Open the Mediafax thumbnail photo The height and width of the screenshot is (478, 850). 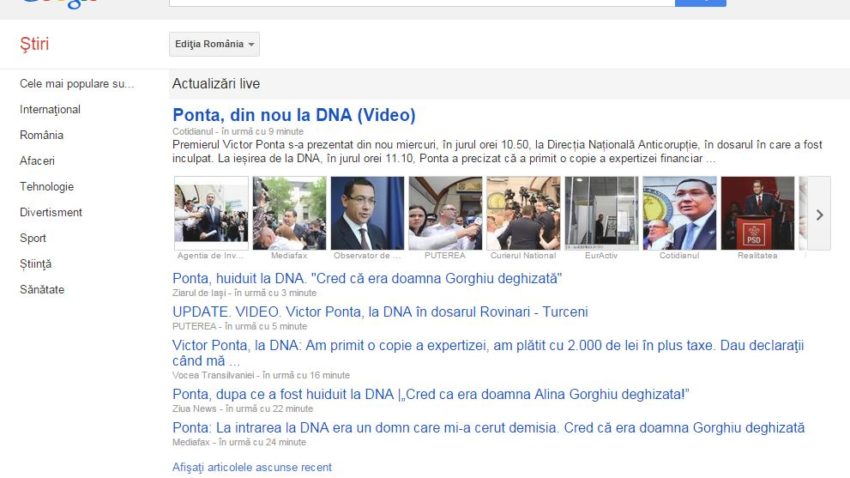pos(289,213)
